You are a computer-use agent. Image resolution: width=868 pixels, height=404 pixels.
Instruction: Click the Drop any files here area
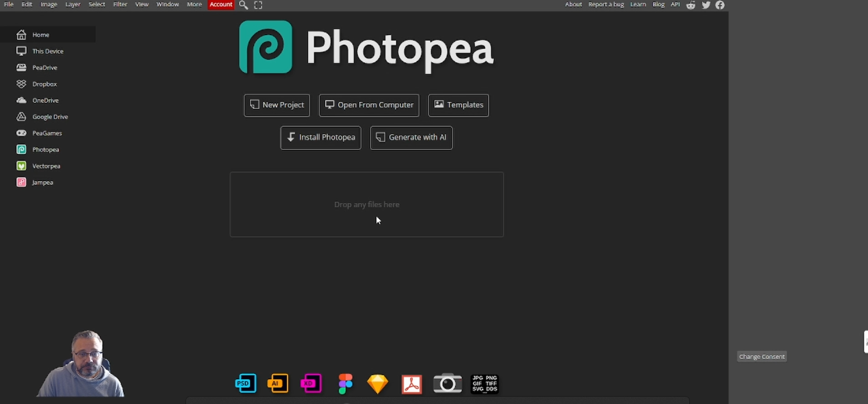(367, 204)
